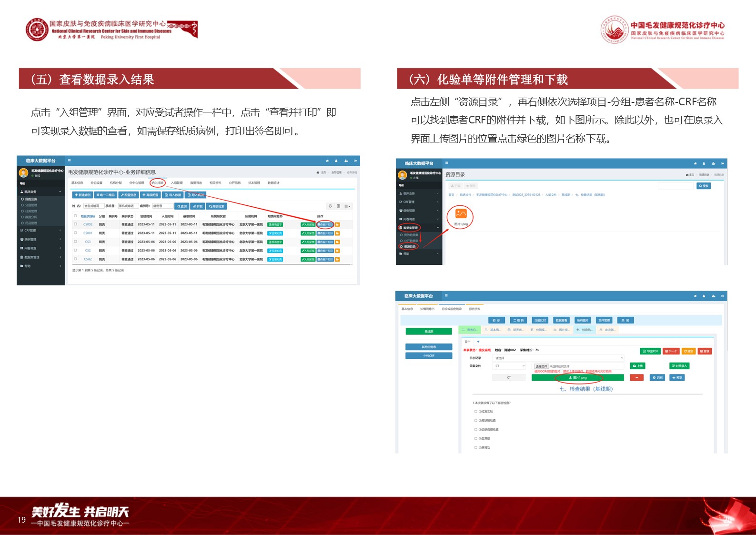
Task: Click the green 导出PDF button
Action: pos(650,351)
